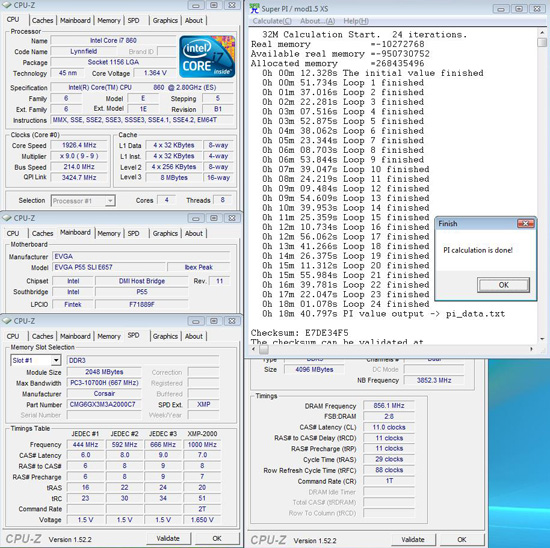This screenshot has width=550, height=548.
Task: Click the QPI Link value 3424.7 MHz
Action: 79,178
